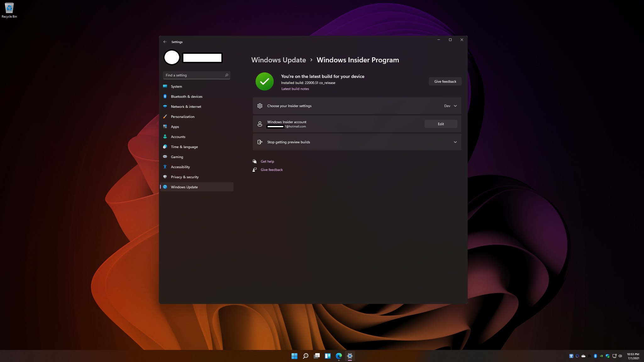Screen dimensions: 644x362
Task: Click the Find a setting search field
Action: [197, 75]
